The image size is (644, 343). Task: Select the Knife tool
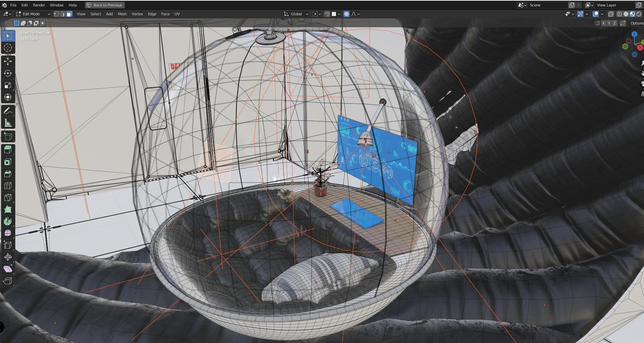(x=8, y=198)
